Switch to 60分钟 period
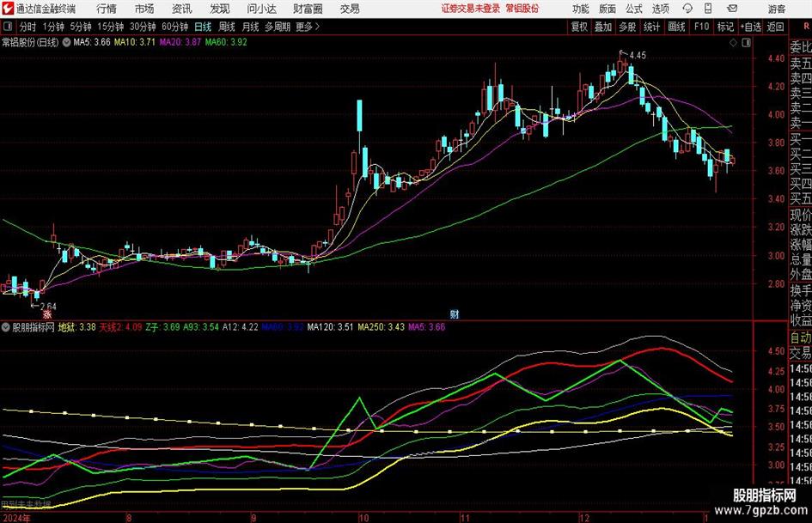This screenshot has height=523, width=812. [x=174, y=27]
